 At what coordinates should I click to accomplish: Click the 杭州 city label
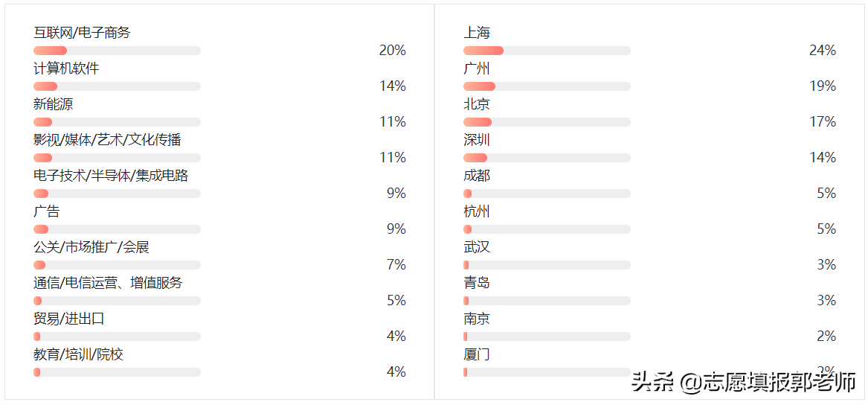point(477,211)
